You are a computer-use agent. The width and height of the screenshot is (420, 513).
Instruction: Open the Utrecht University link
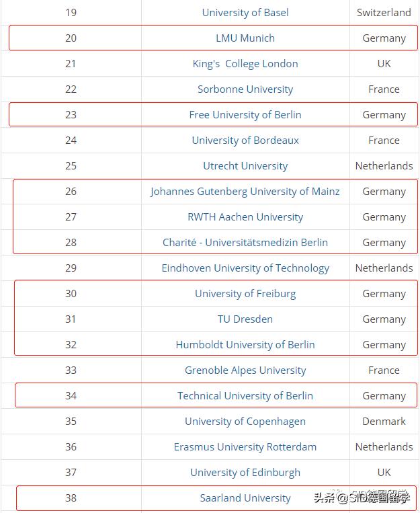(x=245, y=166)
